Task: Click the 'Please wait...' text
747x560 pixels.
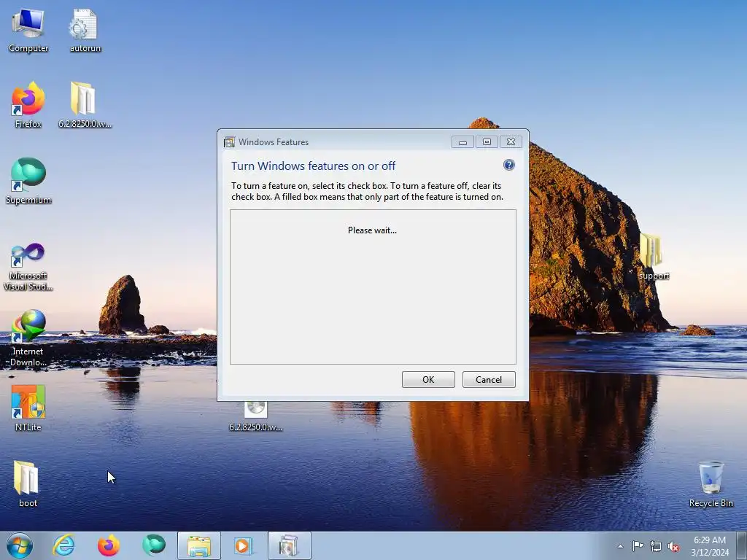Action: pos(372,230)
